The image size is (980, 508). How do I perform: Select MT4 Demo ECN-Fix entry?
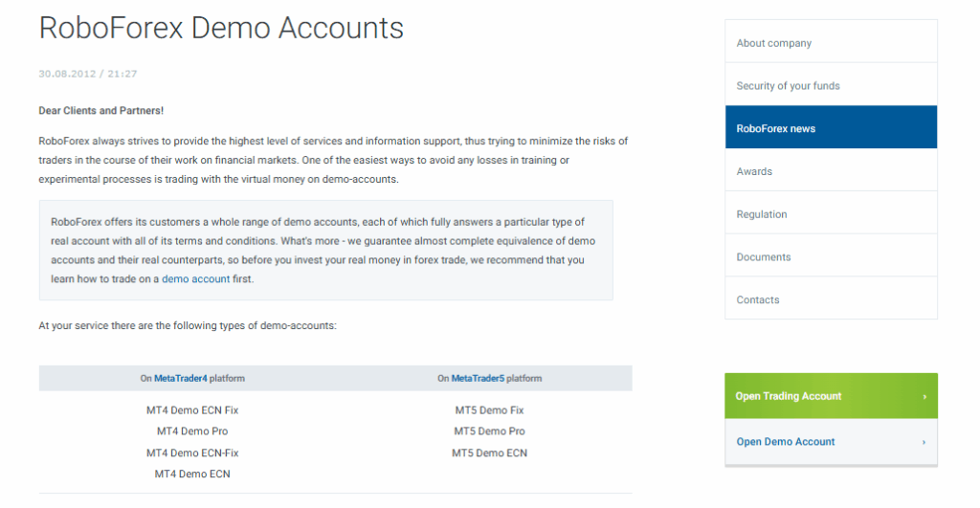[192, 453]
